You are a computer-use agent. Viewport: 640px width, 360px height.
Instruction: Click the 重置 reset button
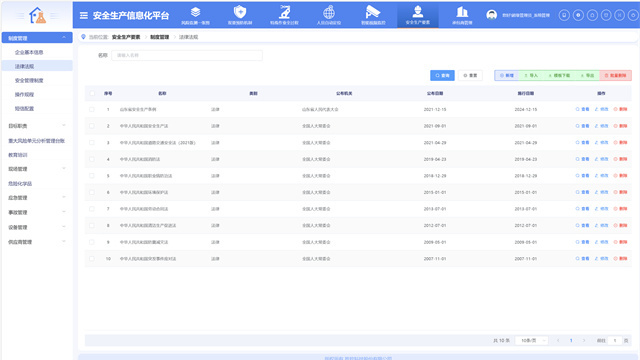tap(470, 76)
